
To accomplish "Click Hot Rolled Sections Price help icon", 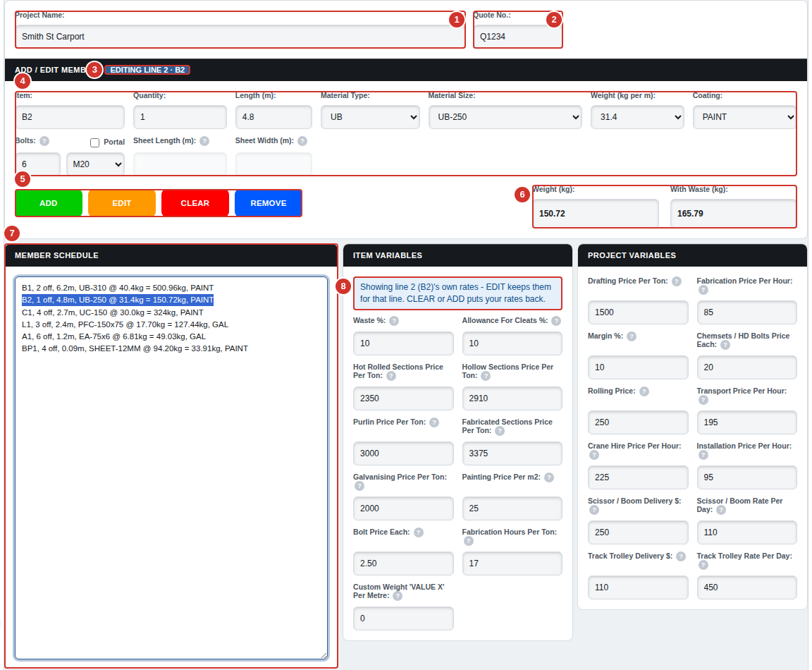I will coord(391,376).
